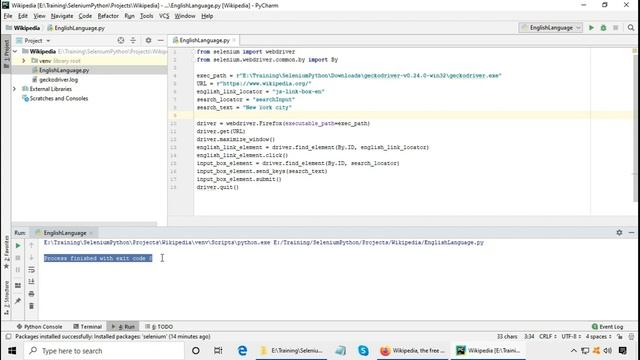Screen dimensions: 640x360
Task: Click the horizontal scrollbar under Project tree
Action: [x=84, y=224]
